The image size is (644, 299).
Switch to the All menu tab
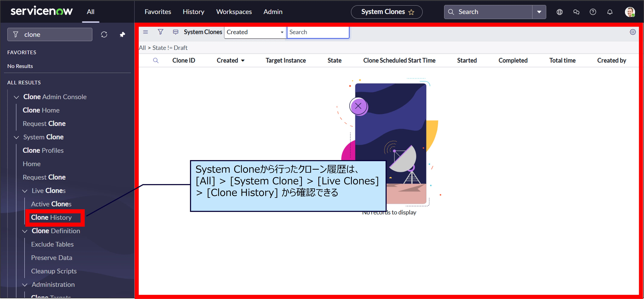91,12
